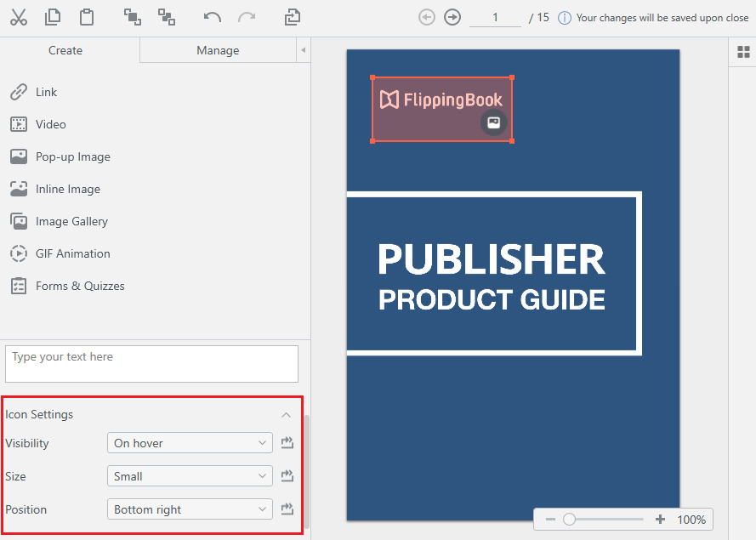This screenshot has width=756, height=540.
Task: Click the Link chain icon
Action: (x=19, y=92)
